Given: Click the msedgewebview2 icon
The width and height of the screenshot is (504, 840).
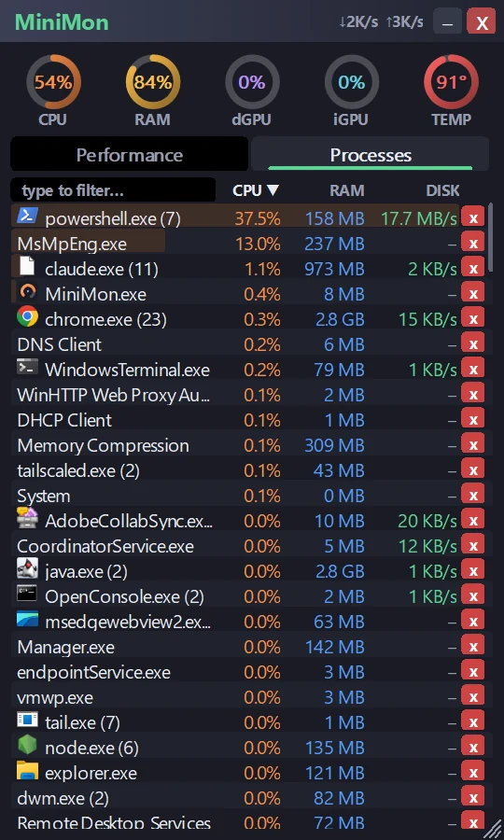Looking at the screenshot, I should click(27, 620).
